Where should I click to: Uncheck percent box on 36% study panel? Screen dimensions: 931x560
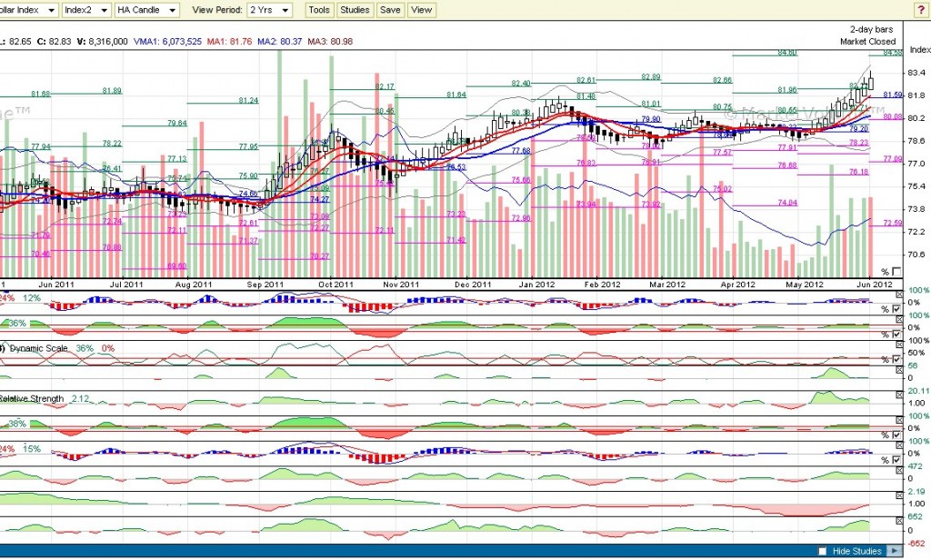pyautogui.click(x=896, y=335)
